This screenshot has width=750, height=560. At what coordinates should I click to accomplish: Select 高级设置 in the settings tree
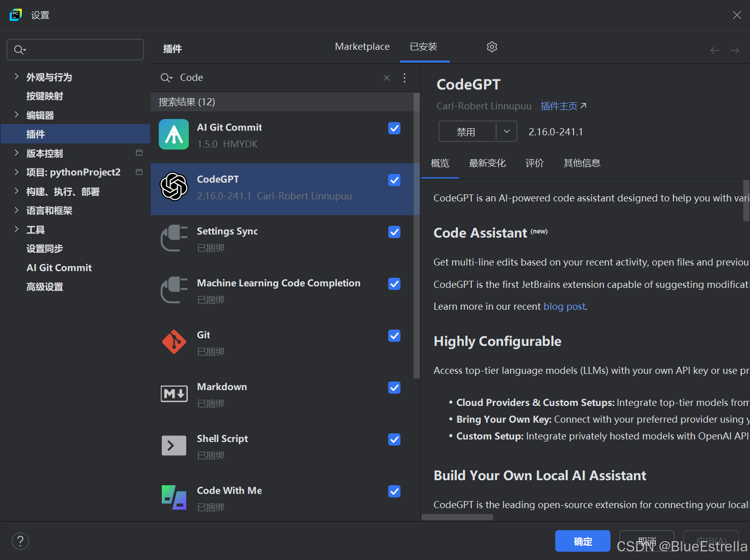click(x=45, y=287)
